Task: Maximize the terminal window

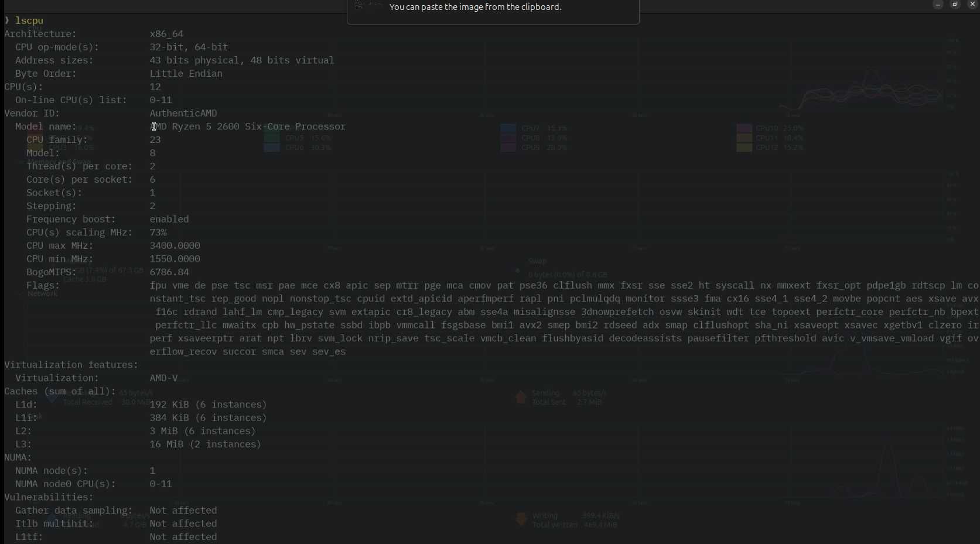Action: [x=955, y=5]
